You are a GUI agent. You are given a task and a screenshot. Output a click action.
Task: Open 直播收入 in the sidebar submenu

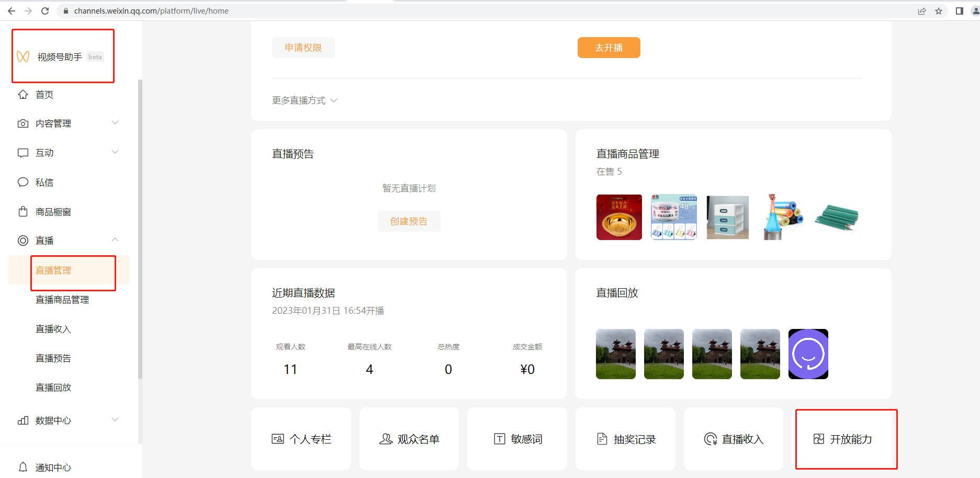point(53,329)
